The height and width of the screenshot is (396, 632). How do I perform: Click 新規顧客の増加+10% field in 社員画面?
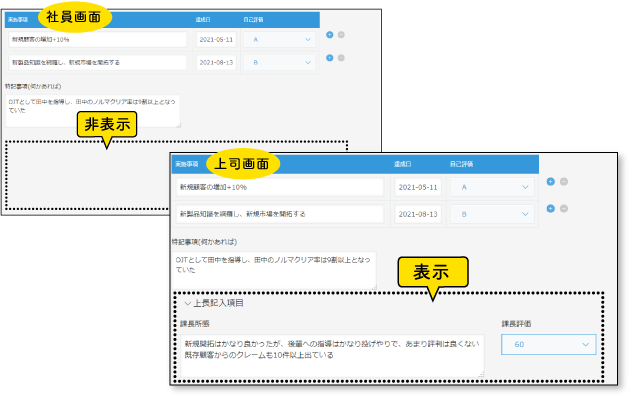tap(98, 40)
